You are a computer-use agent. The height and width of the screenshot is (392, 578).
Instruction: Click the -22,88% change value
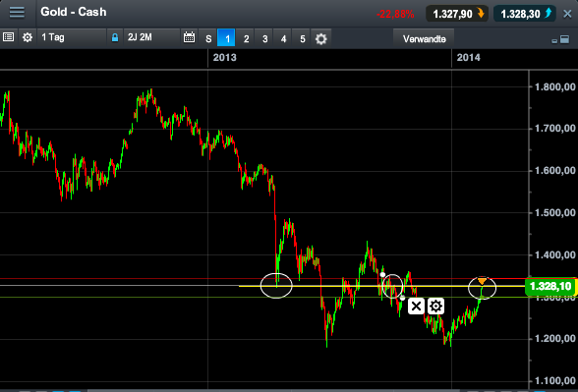click(x=395, y=15)
